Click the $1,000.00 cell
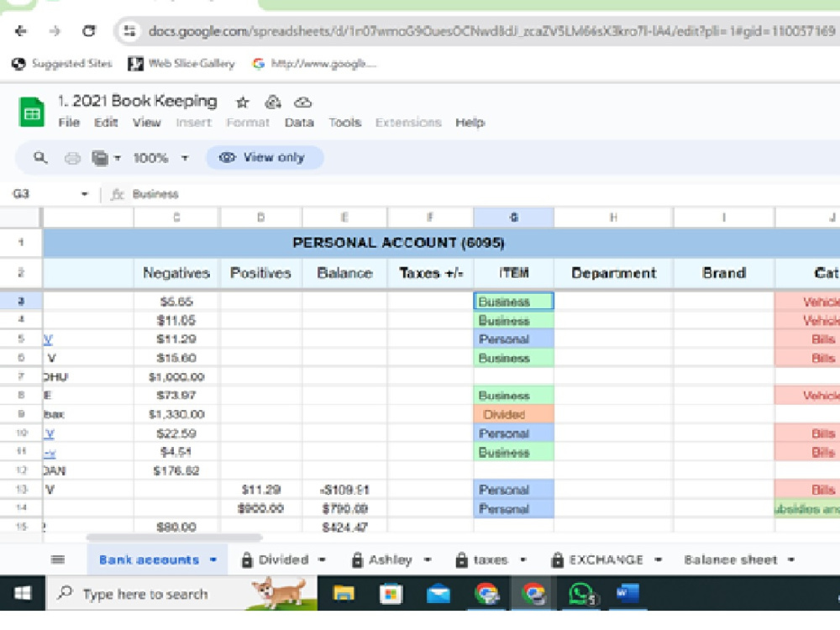Screen dimensions: 840x630 point(176,376)
